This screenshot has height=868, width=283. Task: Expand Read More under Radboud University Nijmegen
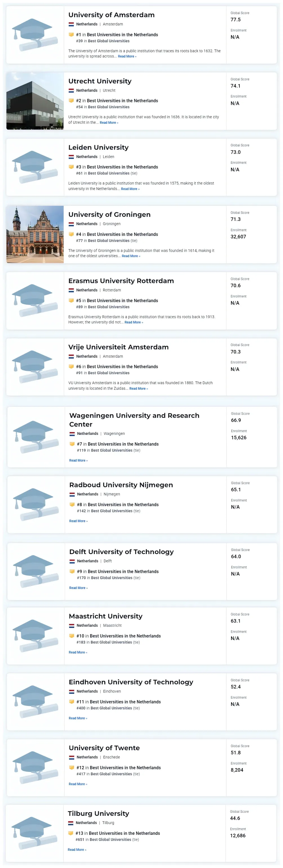[x=78, y=521]
